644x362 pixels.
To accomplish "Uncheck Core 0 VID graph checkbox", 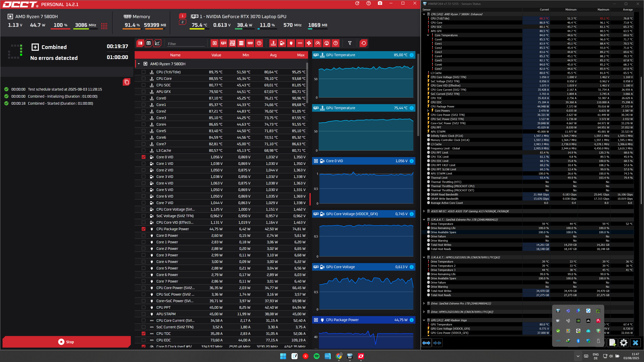I will coord(144,157).
